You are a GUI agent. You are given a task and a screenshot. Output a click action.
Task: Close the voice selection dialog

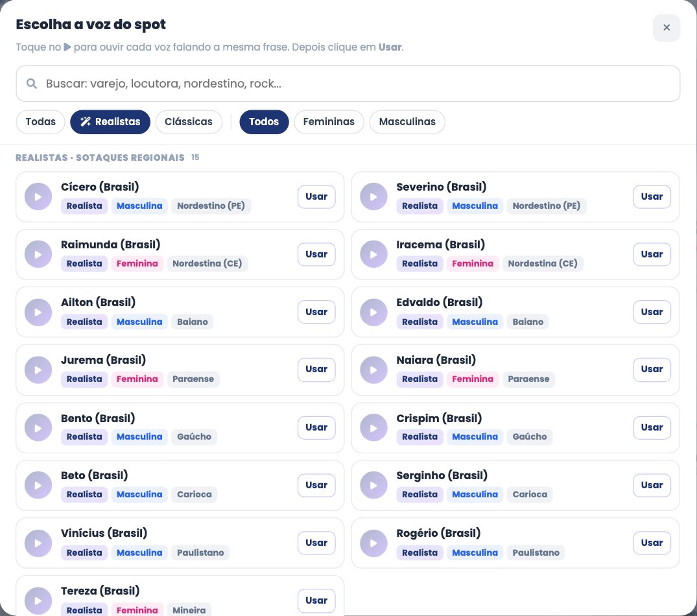667,27
